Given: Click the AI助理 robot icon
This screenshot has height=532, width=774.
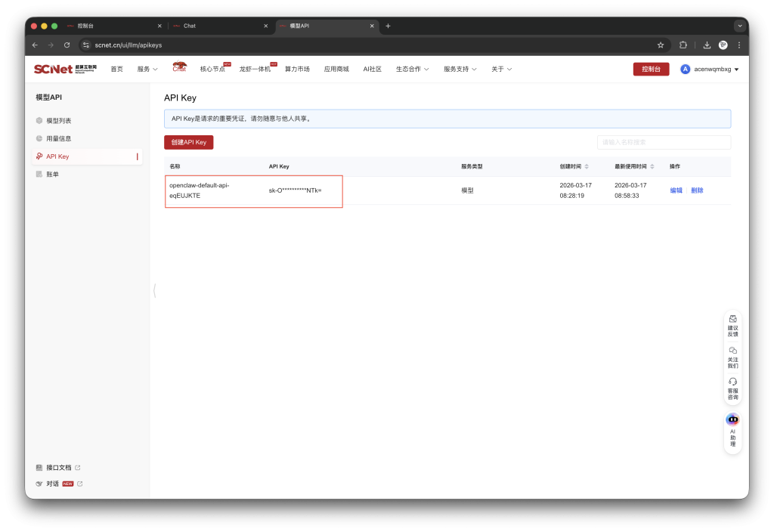Looking at the screenshot, I should [x=732, y=419].
